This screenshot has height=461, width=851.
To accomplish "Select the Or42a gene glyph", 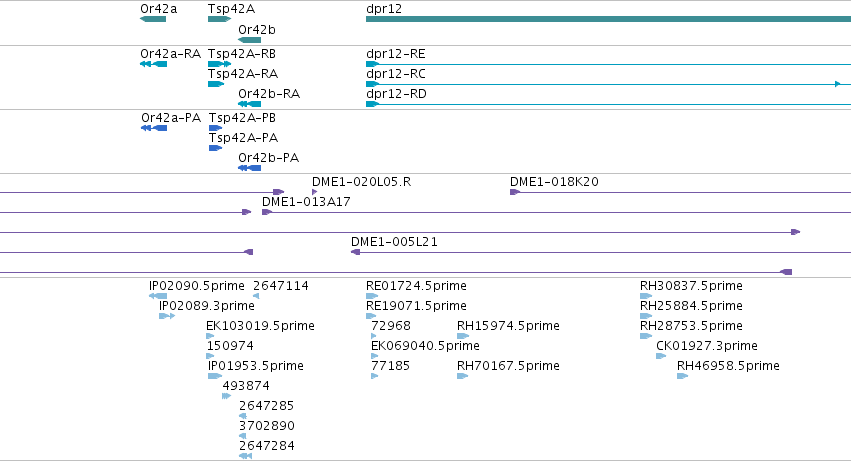I will pos(153,19).
